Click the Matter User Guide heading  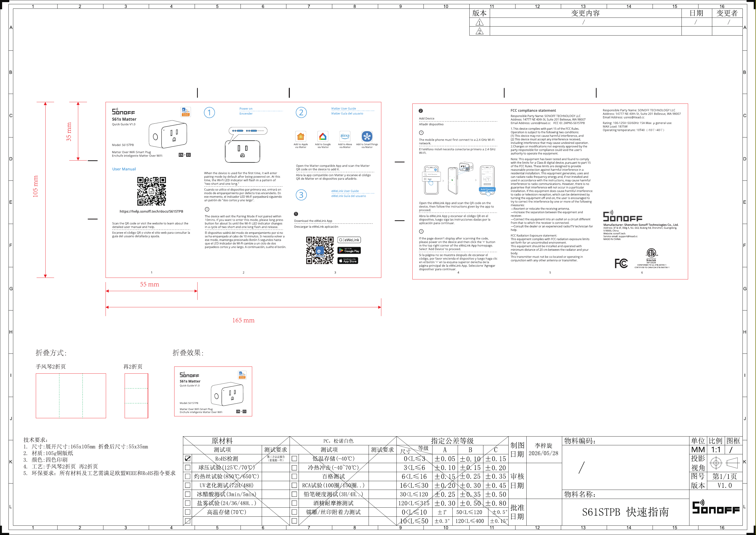pyautogui.click(x=343, y=109)
